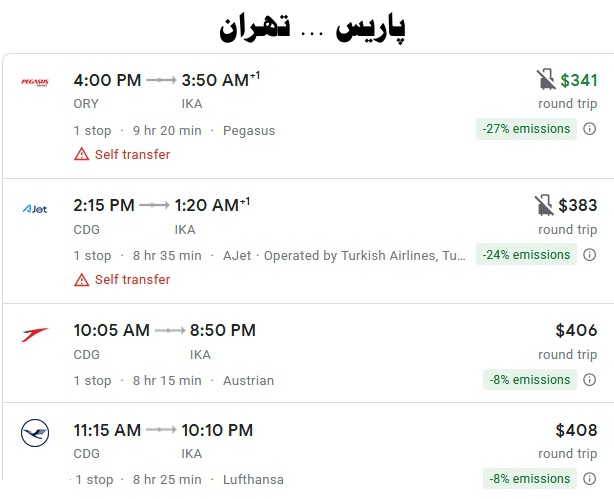Select the $383 AJet round trip price
The width and height of the screenshot is (614, 499).
(578, 206)
